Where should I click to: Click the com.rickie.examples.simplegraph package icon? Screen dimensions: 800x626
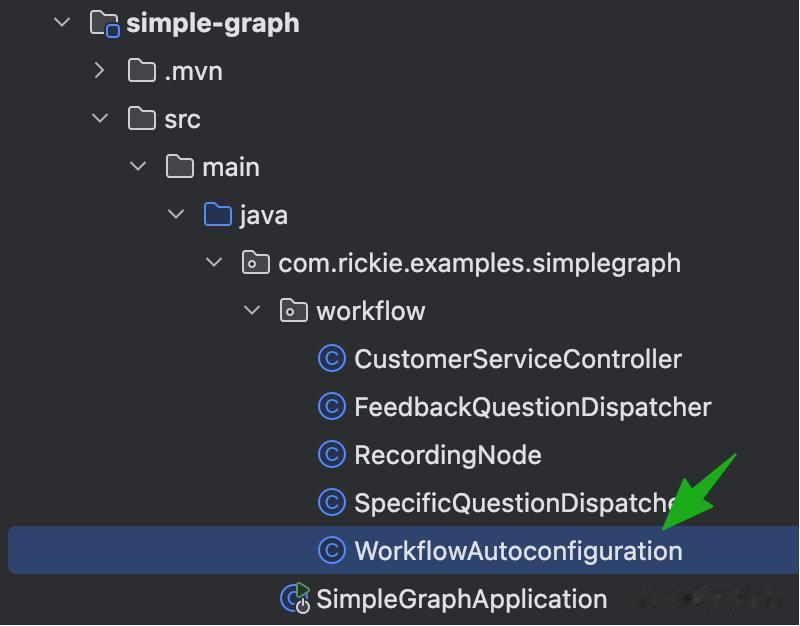pyautogui.click(x=256, y=263)
